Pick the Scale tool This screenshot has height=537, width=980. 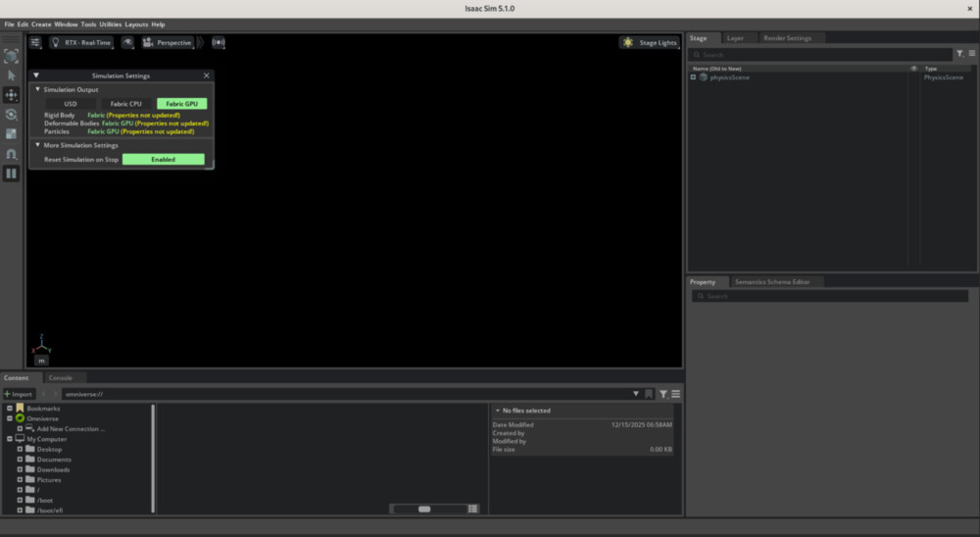pos(12,134)
